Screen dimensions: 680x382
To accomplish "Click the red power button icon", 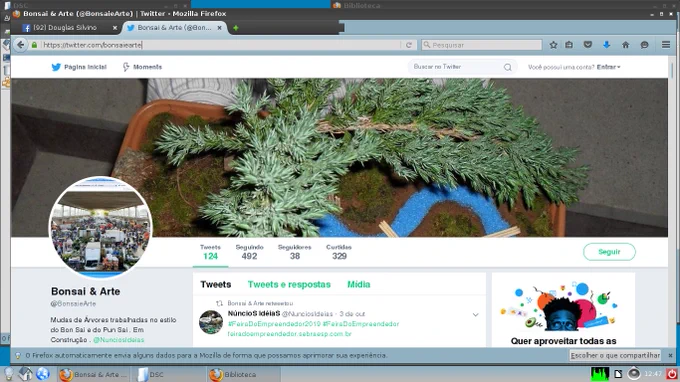I will click(672, 374).
